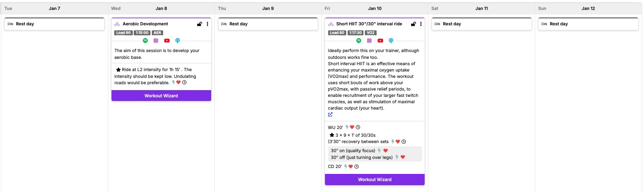This screenshot has width=644, height=192.
Task: Open three-dot menu on Aerobic Development card
Action: click(207, 24)
